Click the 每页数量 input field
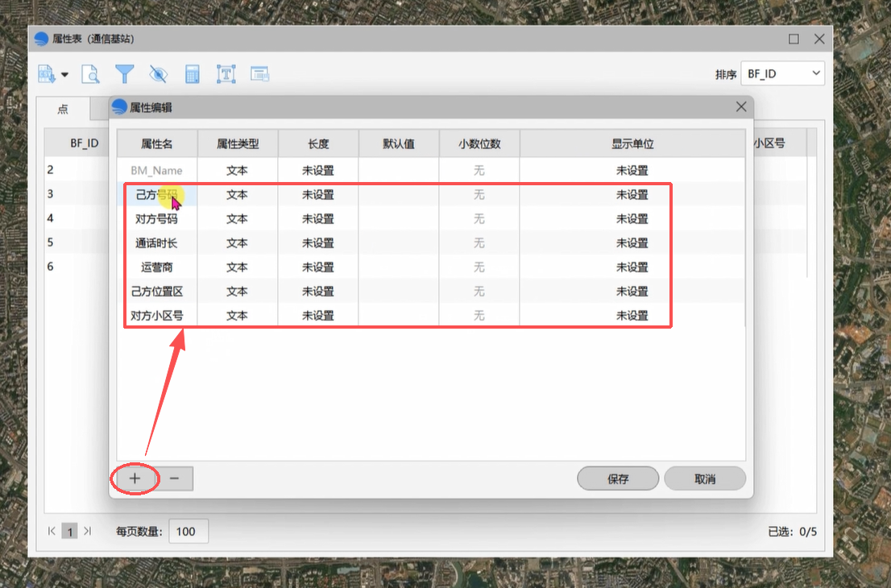This screenshot has height=588, width=891. click(189, 531)
